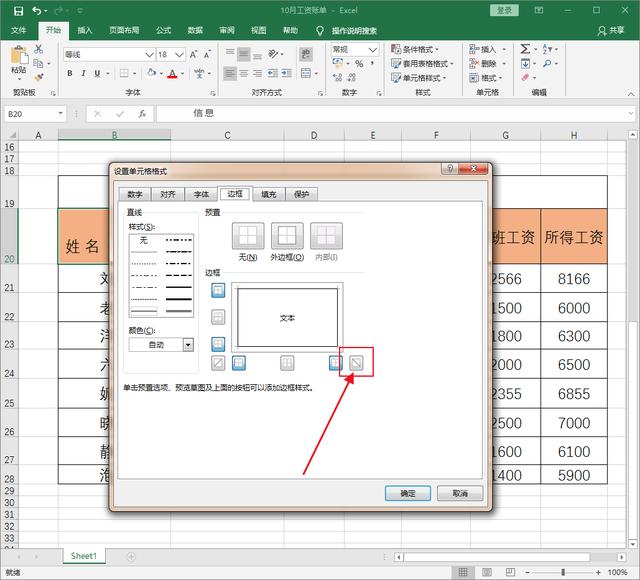Open the font name dropdown

(x=149, y=54)
